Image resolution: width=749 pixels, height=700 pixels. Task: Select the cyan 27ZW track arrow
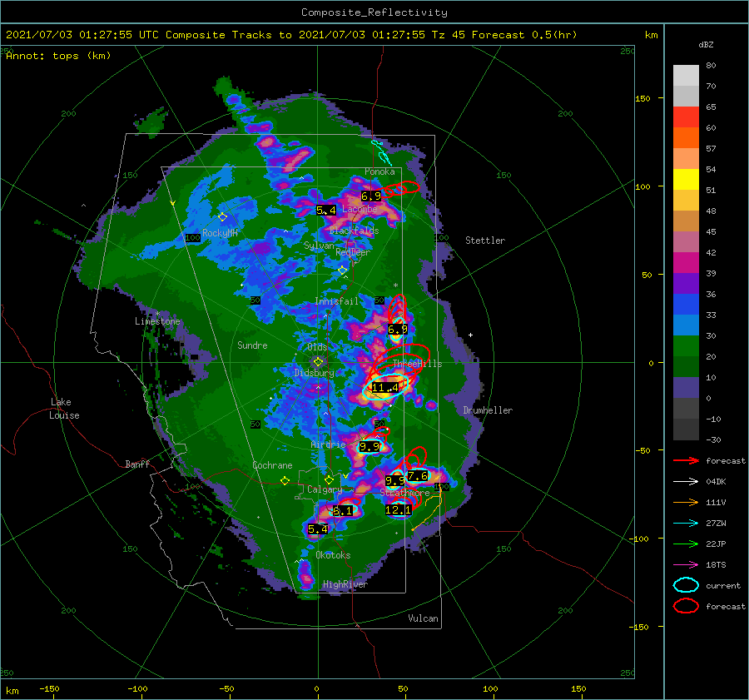[686, 524]
